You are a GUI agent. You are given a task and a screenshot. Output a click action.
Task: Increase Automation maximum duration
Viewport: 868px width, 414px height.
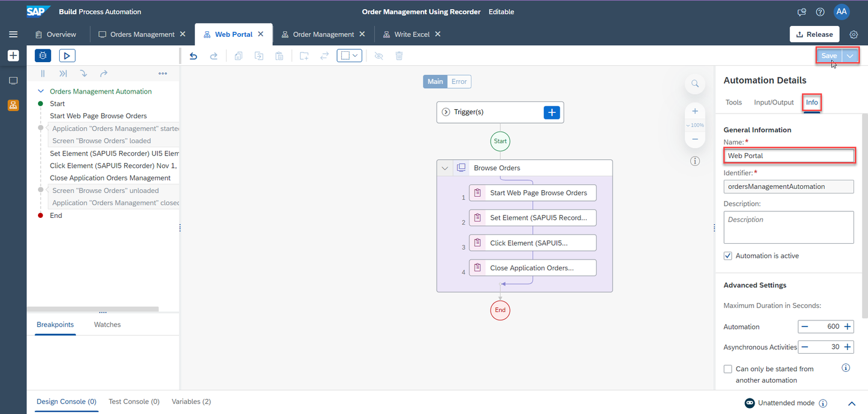click(848, 326)
